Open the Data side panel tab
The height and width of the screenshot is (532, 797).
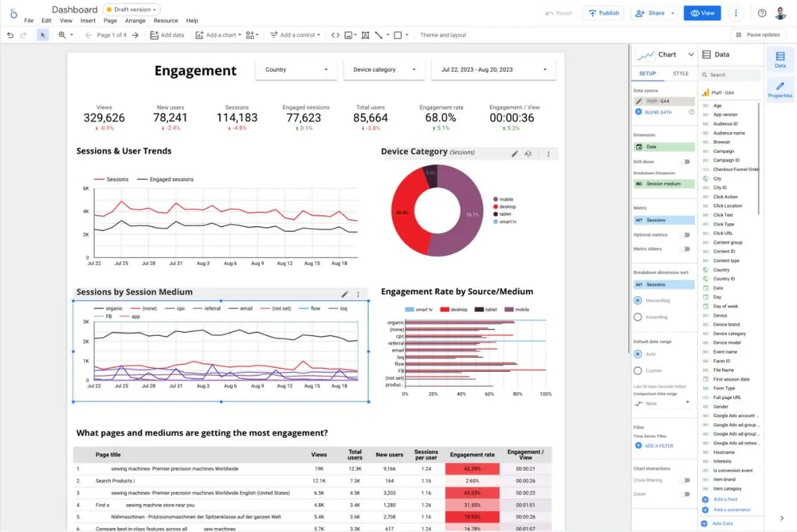(x=779, y=59)
